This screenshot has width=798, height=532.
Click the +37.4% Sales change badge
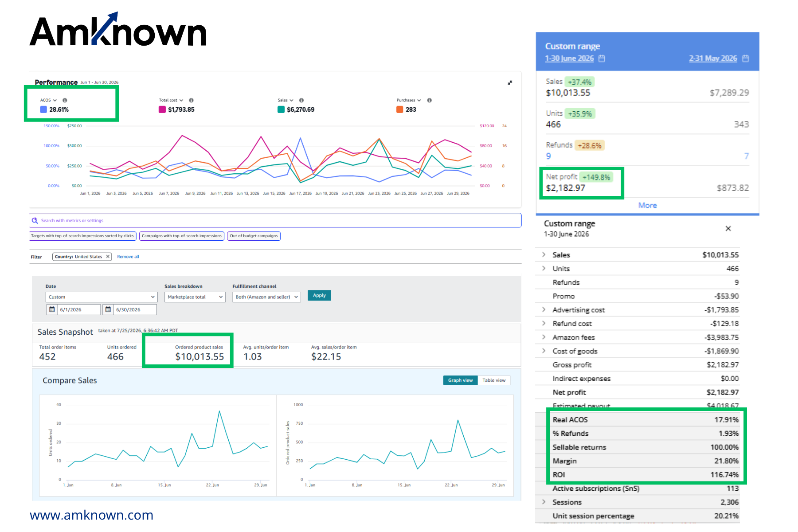coord(580,82)
